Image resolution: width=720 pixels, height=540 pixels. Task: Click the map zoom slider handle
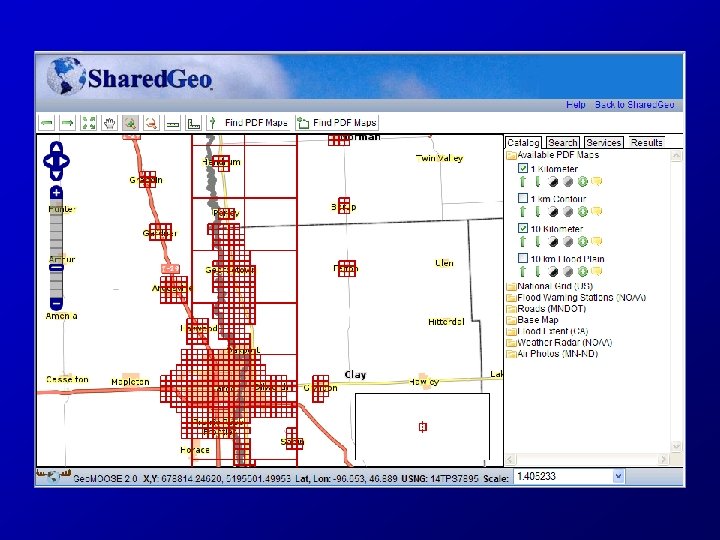click(x=56, y=268)
